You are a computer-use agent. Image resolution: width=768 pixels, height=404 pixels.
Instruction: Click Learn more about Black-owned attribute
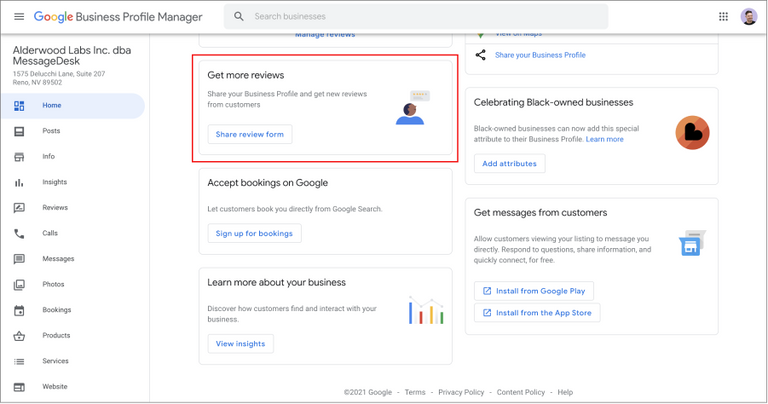[604, 140]
